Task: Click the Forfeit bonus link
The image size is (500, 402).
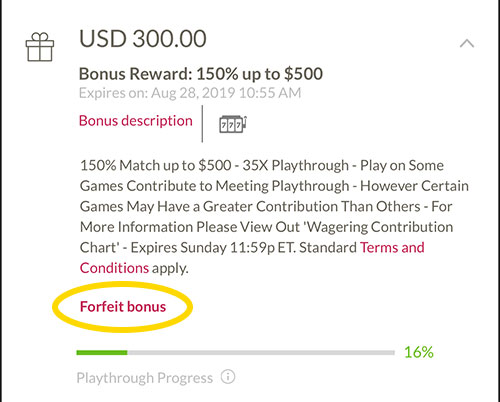Action: coord(123,307)
